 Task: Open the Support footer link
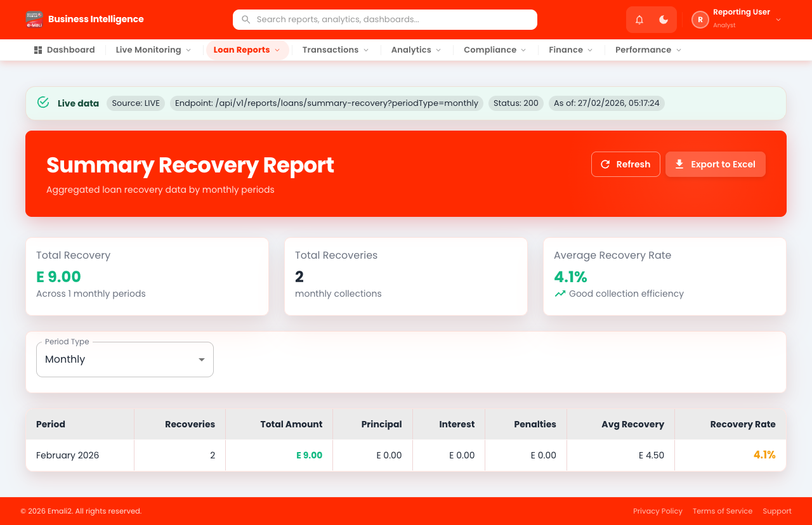pos(777,511)
